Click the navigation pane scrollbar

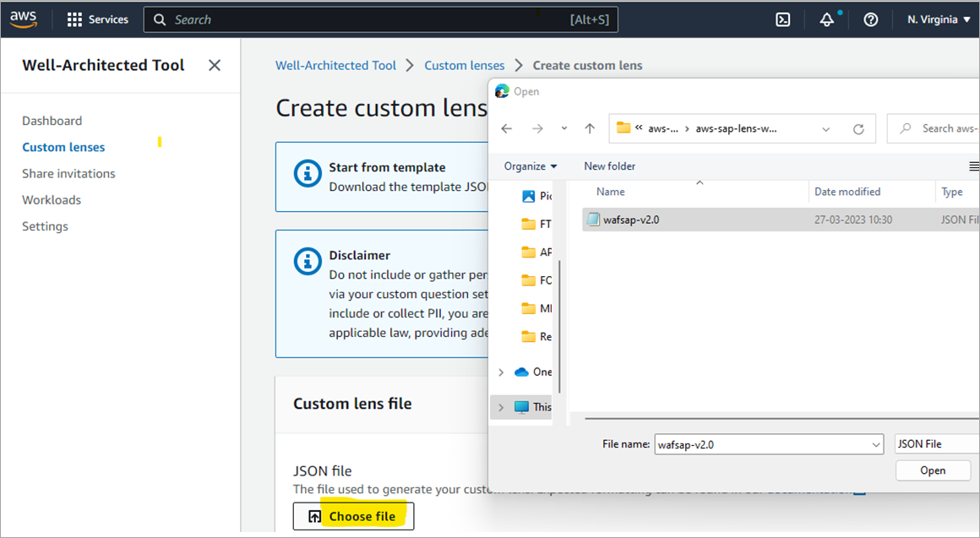tap(559, 326)
